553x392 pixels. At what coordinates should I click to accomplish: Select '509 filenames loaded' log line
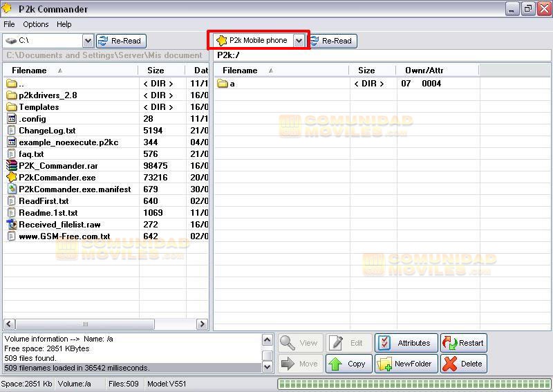coord(132,368)
